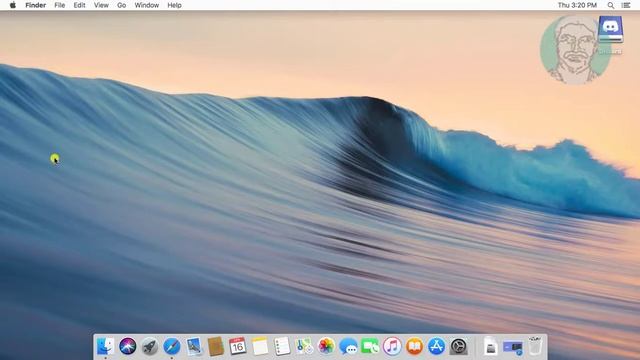640x360 pixels.
Task: Open Finder from the Dock
Action: (105, 347)
